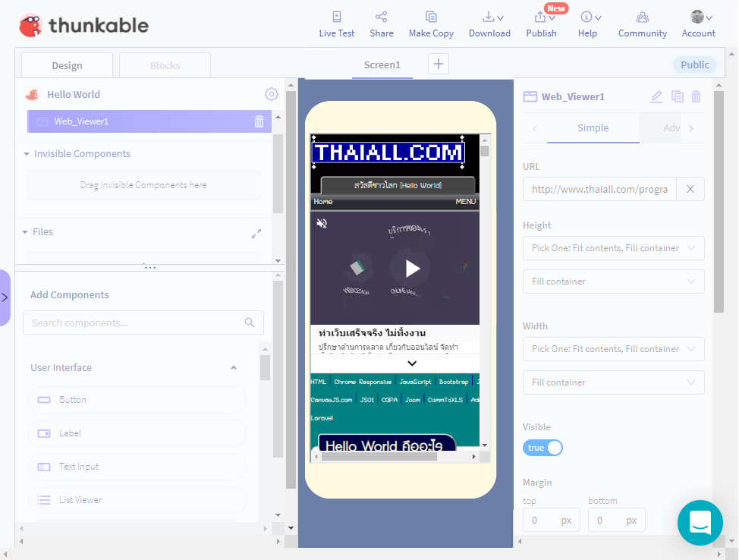739x560 pixels.
Task: Open Hello World project settings gear
Action: coord(271,94)
